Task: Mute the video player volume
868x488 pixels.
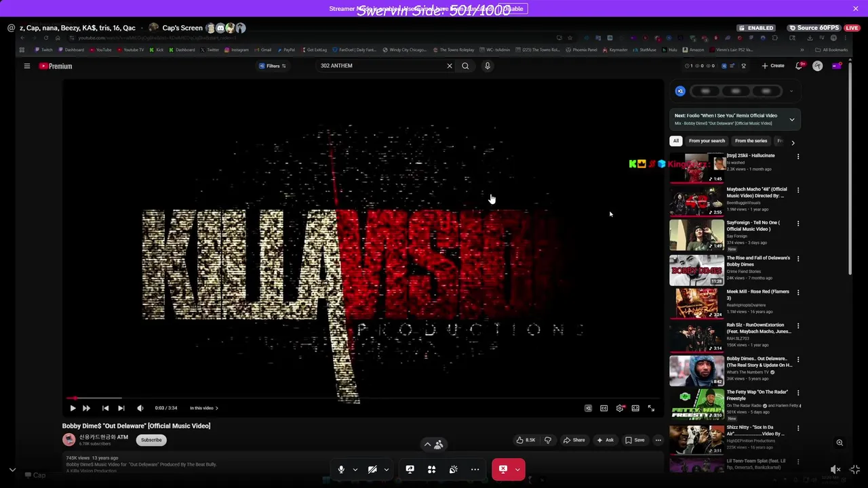Action: point(140,408)
